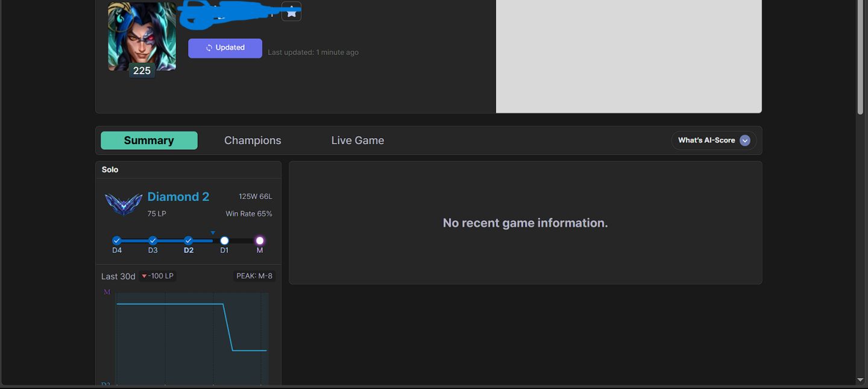This screenshot has height=389, width=868.
Task: Select the Summary tab
Action: tap(149, 141)
